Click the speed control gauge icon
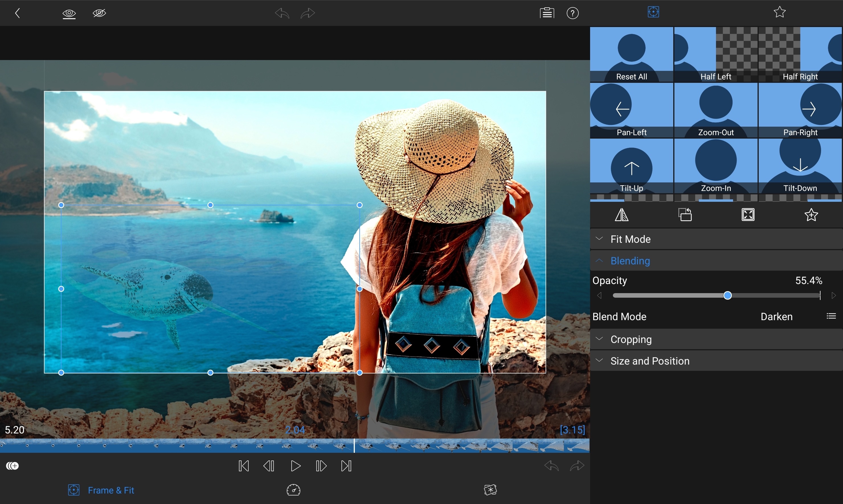Image resolution: width=843 pixels, height=504 pixels. [x=293, y=490]
